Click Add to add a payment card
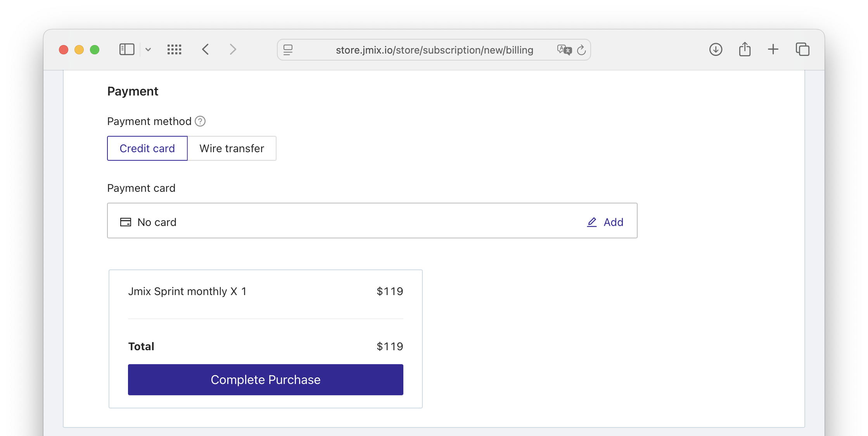This screenshot has width=868, height=436. pyautogui.click(x=605, y=222)
